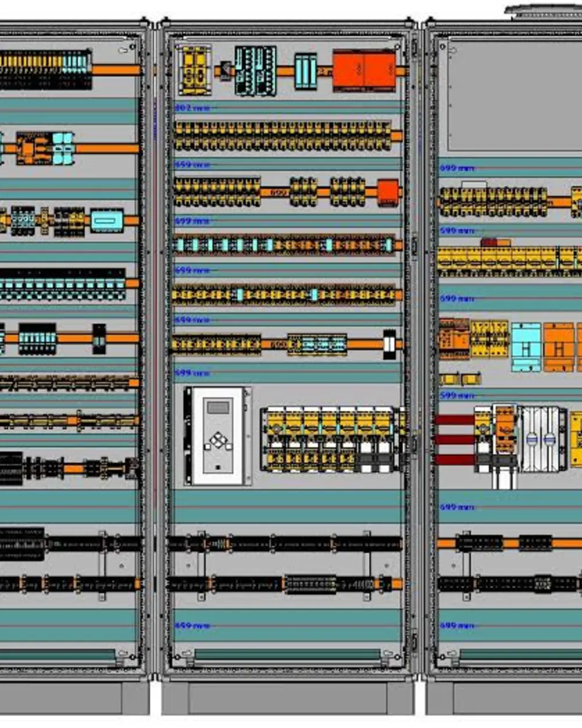Viewport: 582px width, 728px height.
Task: Click the cyan H-marked module in right cabinet
Action: [526, 347]
